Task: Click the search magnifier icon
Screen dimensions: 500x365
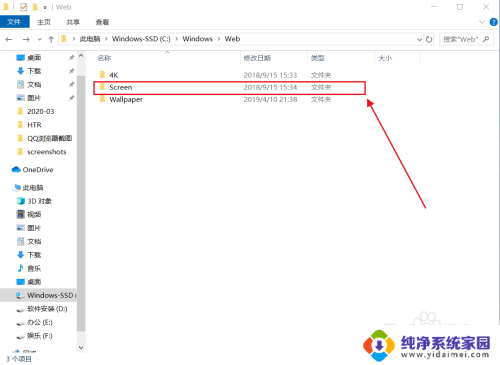Action: click(486, 39)
